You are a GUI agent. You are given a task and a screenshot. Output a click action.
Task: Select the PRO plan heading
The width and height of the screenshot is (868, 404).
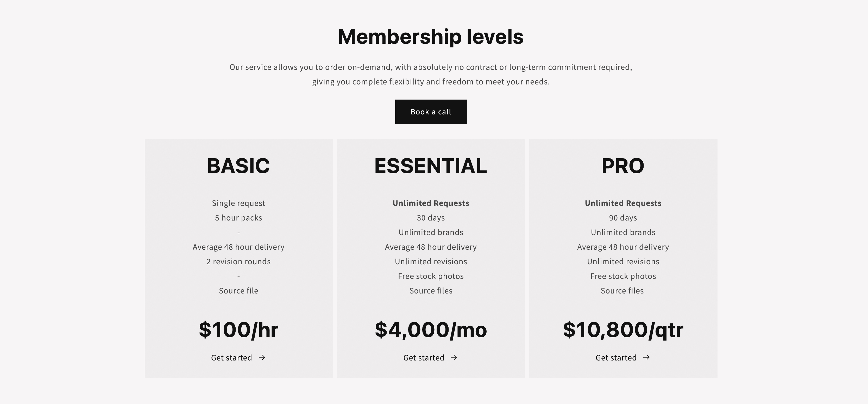(x=623, y=166)
